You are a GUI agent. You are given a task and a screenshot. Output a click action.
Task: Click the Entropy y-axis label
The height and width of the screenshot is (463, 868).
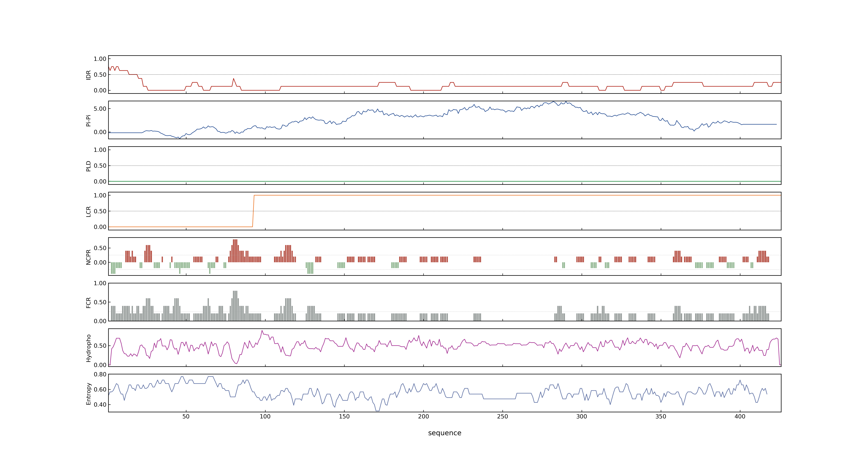click(x=89, y=393)
